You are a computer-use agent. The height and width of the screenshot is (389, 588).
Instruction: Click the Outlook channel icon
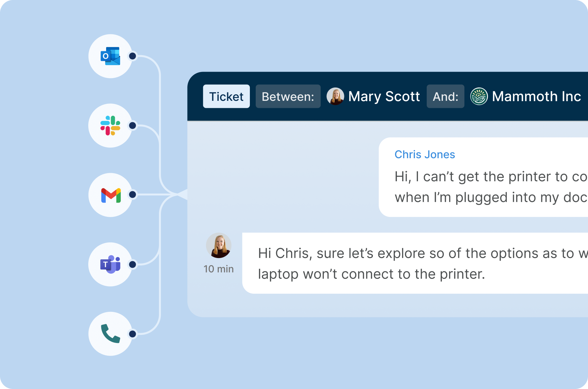pos(110,56)
